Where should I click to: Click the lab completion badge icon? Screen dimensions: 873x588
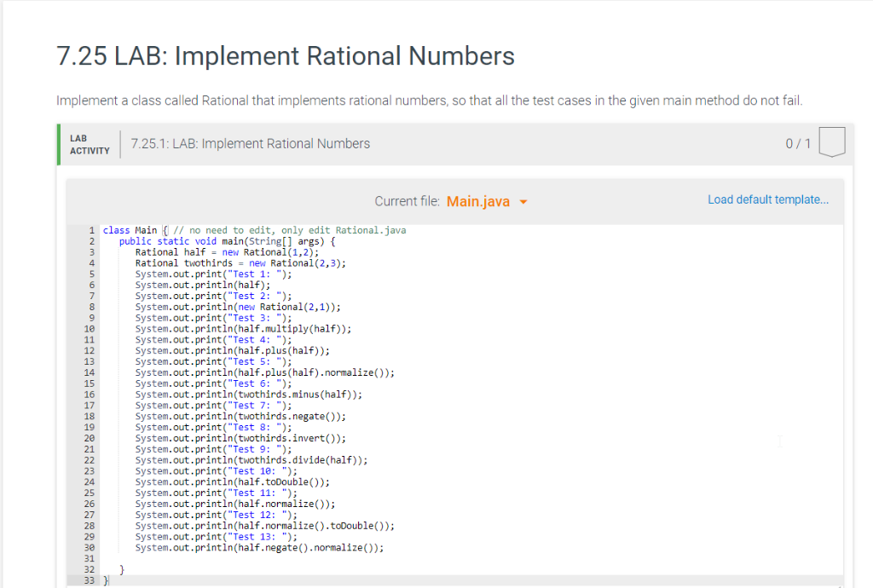coord(832,142)
